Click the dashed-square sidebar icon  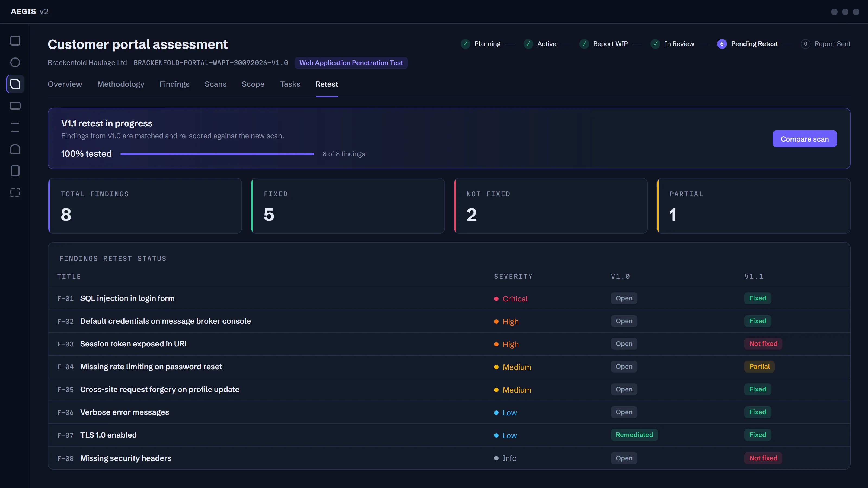click(15, 192)
